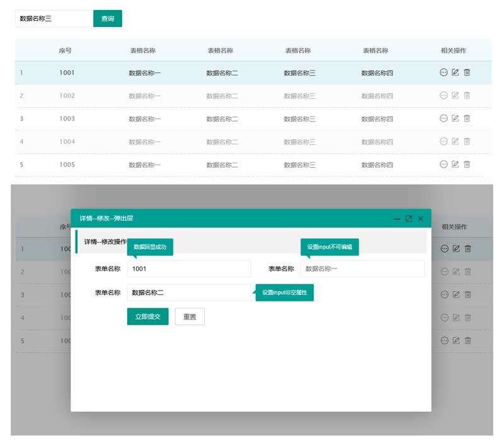Click the 重置 reset button

coord(190,316)
